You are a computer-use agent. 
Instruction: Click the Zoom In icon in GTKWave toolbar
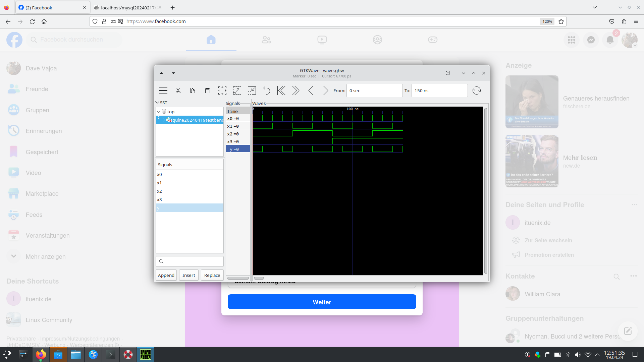tap(236, 90)
